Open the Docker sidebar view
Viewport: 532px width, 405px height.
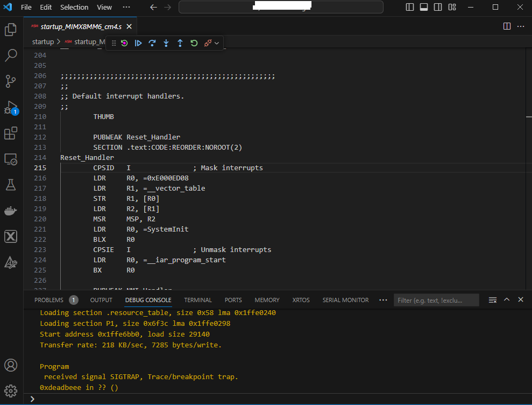(x=11, y=211)
